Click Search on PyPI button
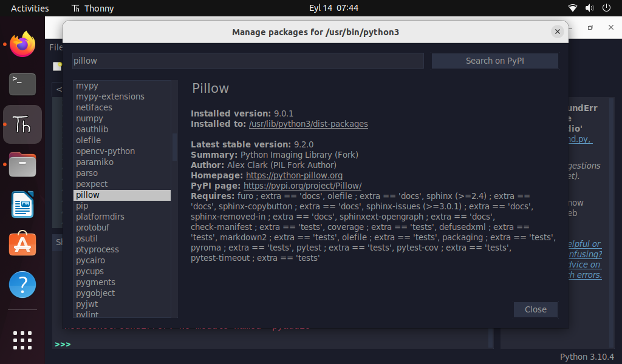The image size is (622, 364). tap(494, 61)
